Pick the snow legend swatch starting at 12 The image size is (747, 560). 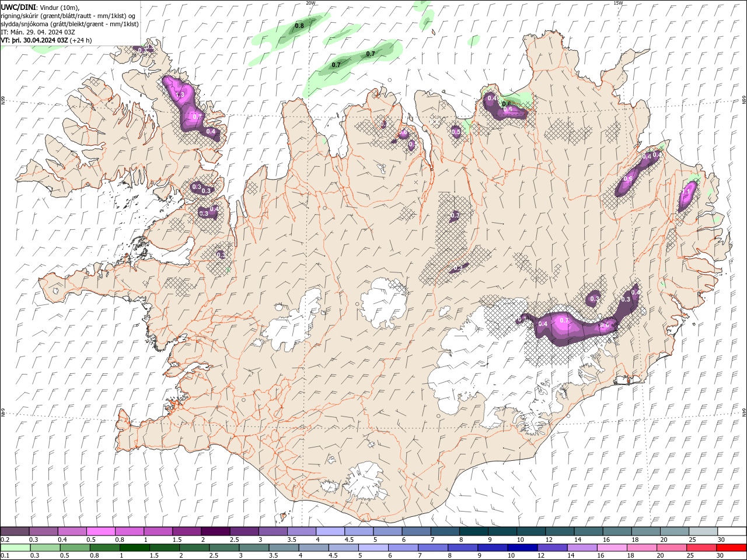pyautogui.click(x=559, y=531)
